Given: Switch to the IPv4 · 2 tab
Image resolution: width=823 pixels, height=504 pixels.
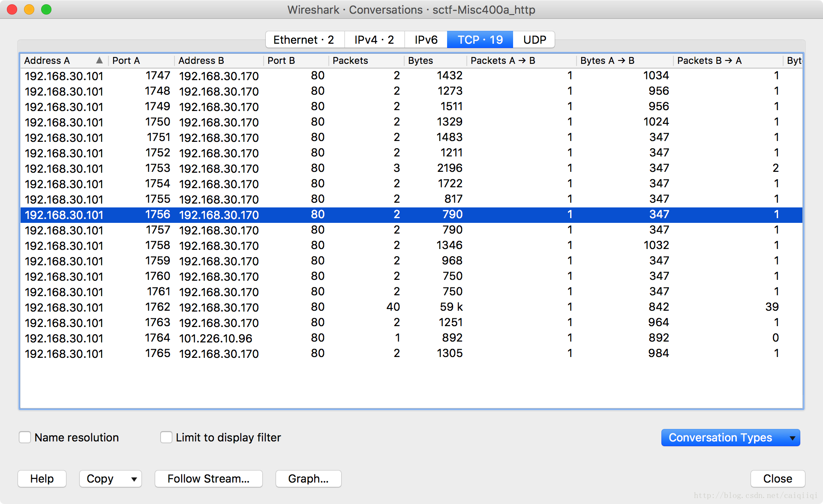Looking at the screenshot, I should click(x=374, y=40).
